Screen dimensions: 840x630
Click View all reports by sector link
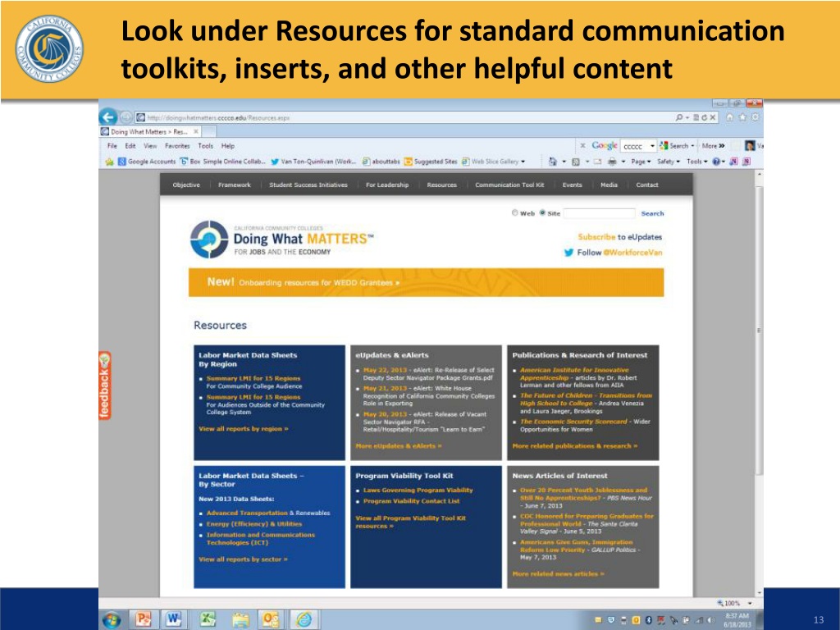pyautogui.click(x=243, y=559)
